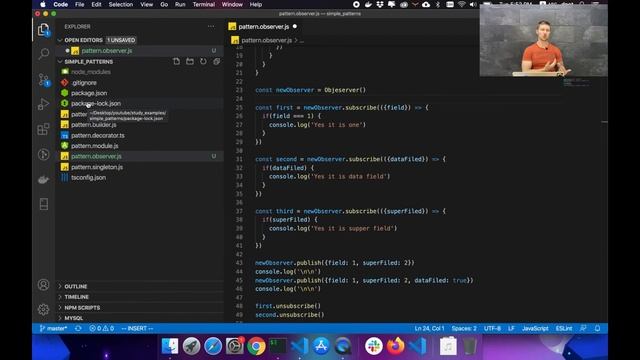Open the Manage gear icon

pos(43,309)
